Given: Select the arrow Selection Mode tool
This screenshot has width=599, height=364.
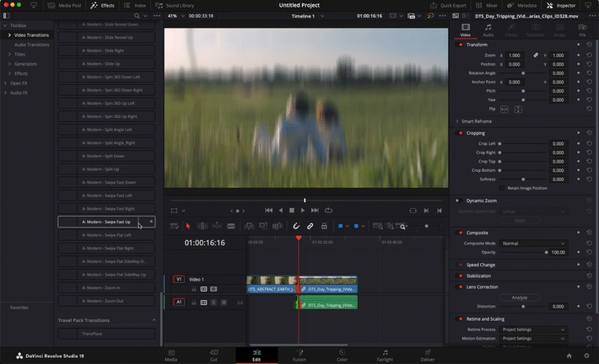Looking at the screenshot, I should (188, 227).
